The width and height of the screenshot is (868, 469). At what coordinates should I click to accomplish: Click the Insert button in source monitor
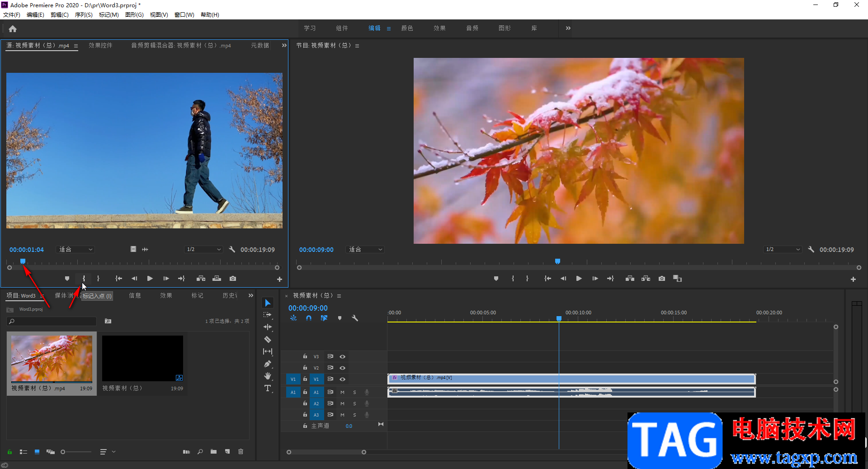(201, 279)
